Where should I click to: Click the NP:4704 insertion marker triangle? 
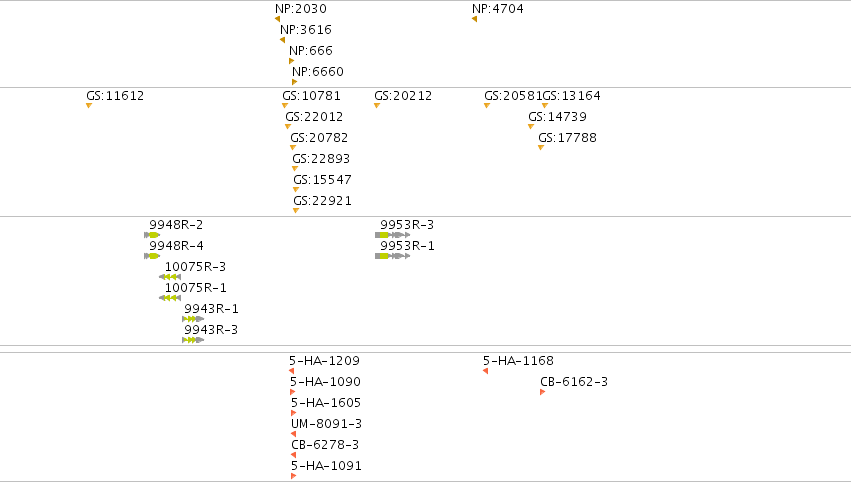coord(474,19)
